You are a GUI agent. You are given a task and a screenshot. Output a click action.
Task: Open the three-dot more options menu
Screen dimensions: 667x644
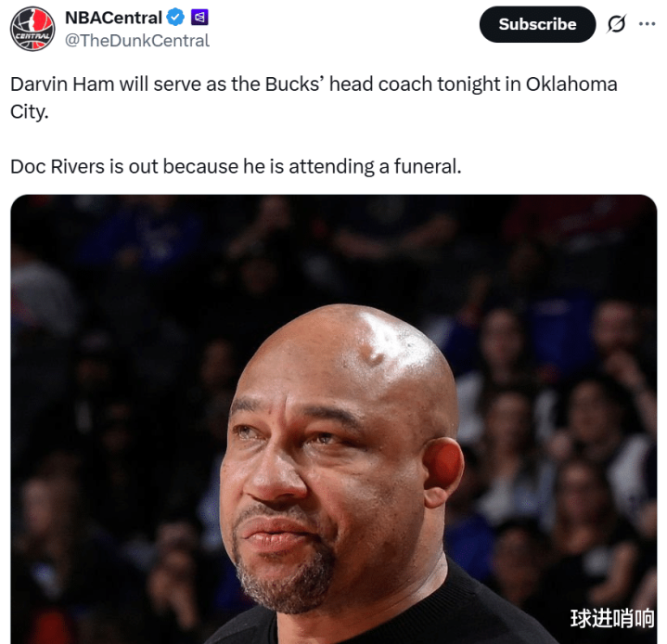tap(647, 24)
